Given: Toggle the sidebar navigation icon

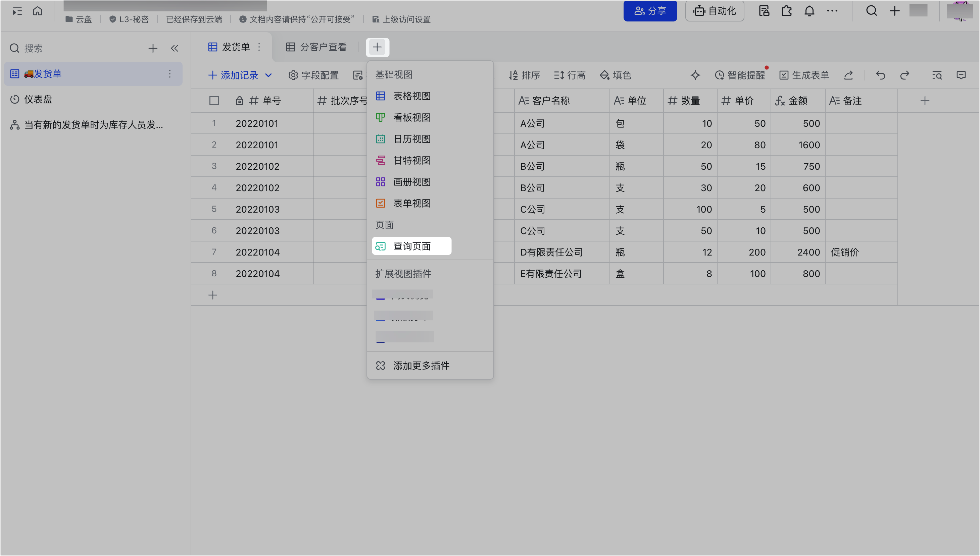Looking at the screenshot, I should (17, 11).
